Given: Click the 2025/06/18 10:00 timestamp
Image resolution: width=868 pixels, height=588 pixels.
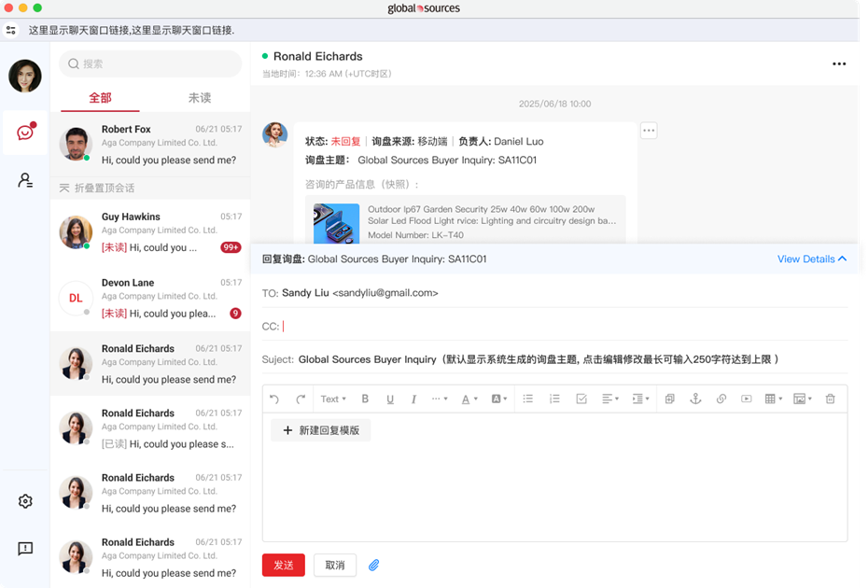Looking at the screenshot, I should [x=554, y=104].
